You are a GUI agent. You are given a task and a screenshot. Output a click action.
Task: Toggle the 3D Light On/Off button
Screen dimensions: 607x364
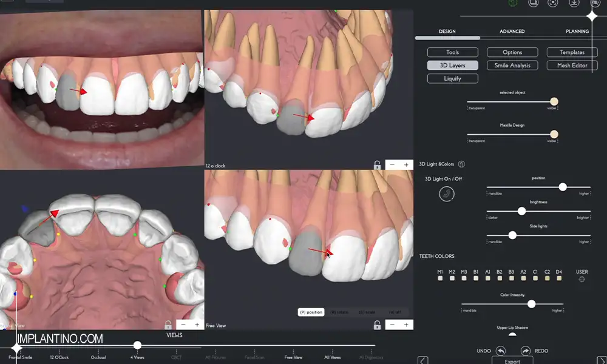(447, 194)
